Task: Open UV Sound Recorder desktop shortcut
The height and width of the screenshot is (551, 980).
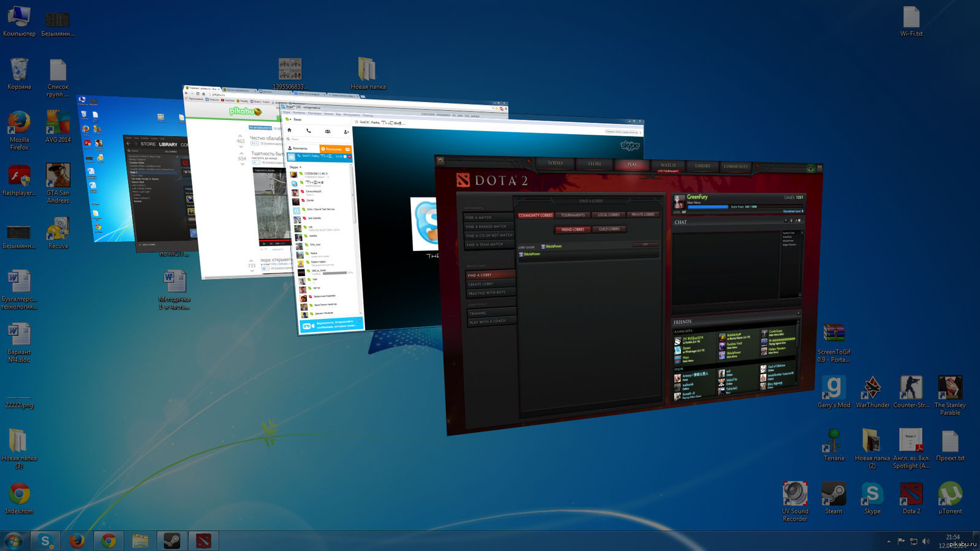Action: [x=795, y=502]
